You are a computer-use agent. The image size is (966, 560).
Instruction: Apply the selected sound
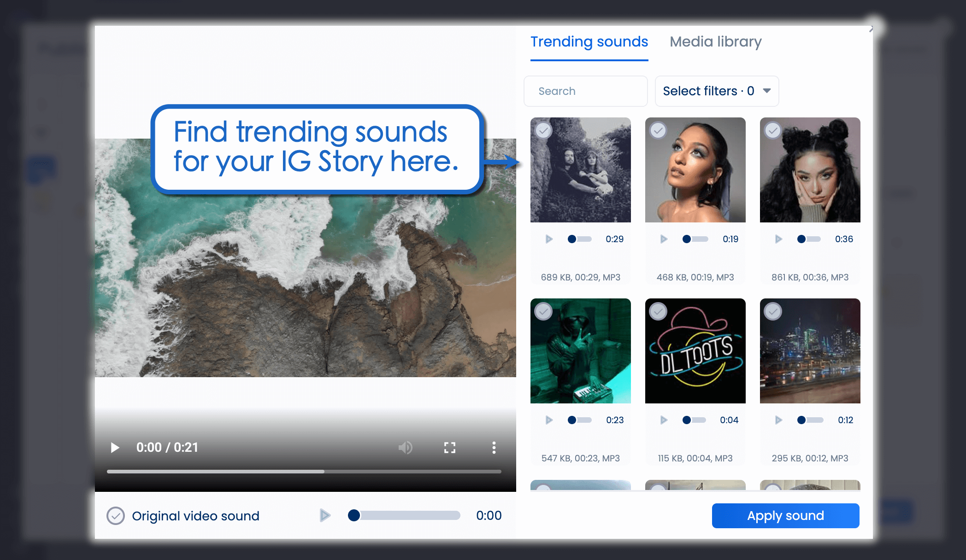[x=785, y=515]
